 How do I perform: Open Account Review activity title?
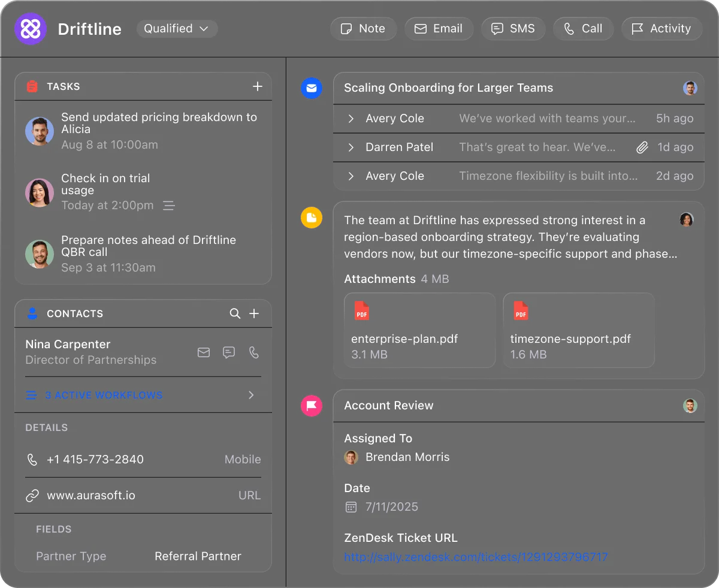(389, 406)
